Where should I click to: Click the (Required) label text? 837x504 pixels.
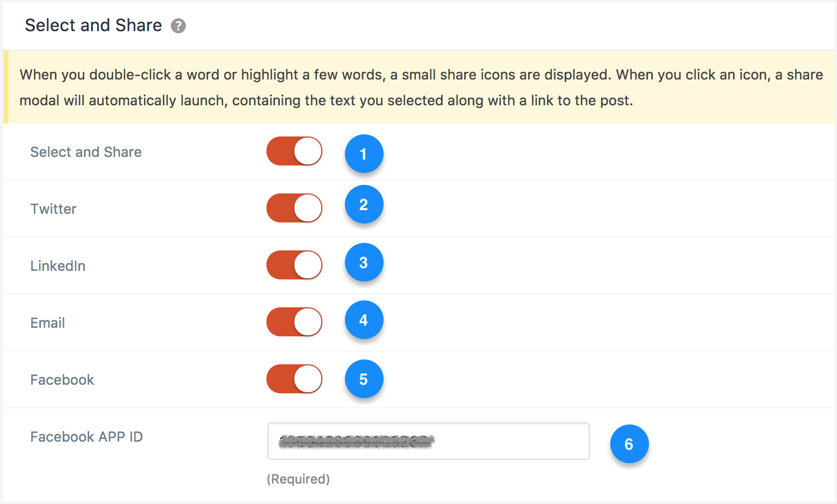298,479
